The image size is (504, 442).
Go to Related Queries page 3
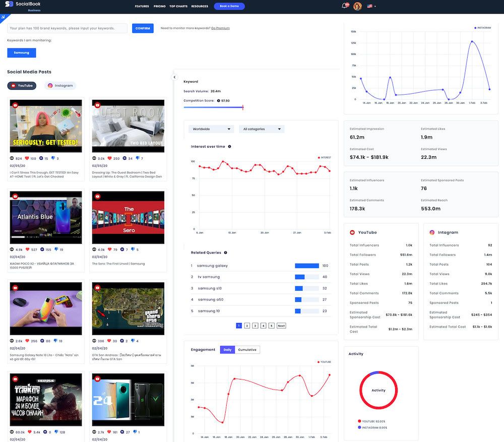[x=255, y=326]
